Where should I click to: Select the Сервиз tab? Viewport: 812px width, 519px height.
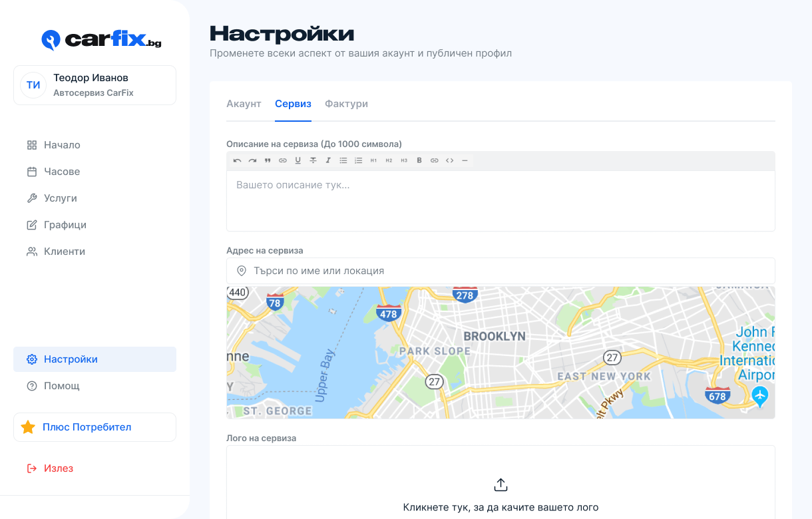click(x=293, y=104)
